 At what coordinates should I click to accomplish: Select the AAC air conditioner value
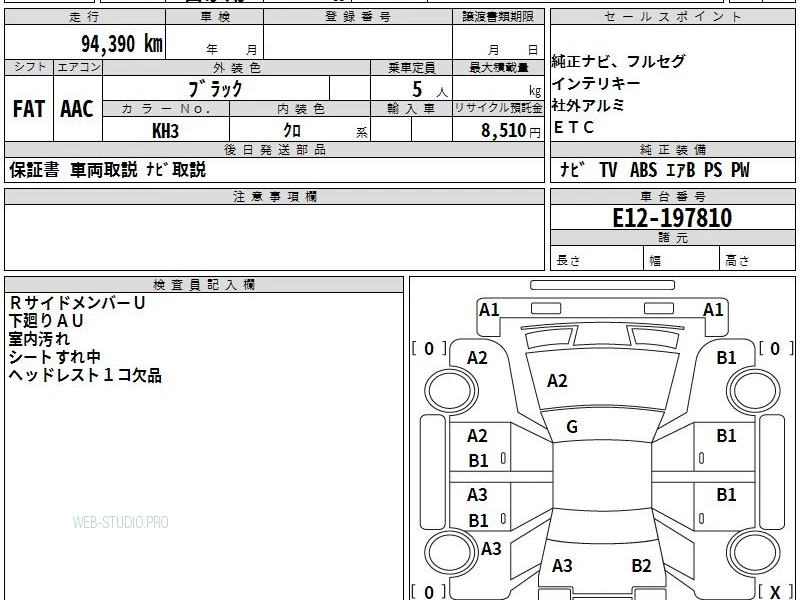77,109
